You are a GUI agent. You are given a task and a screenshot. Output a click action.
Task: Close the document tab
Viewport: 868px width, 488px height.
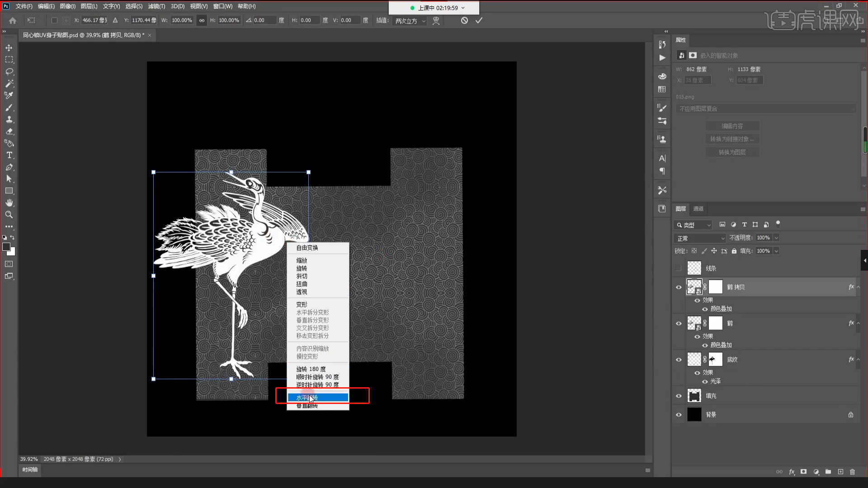click(150, 35)
